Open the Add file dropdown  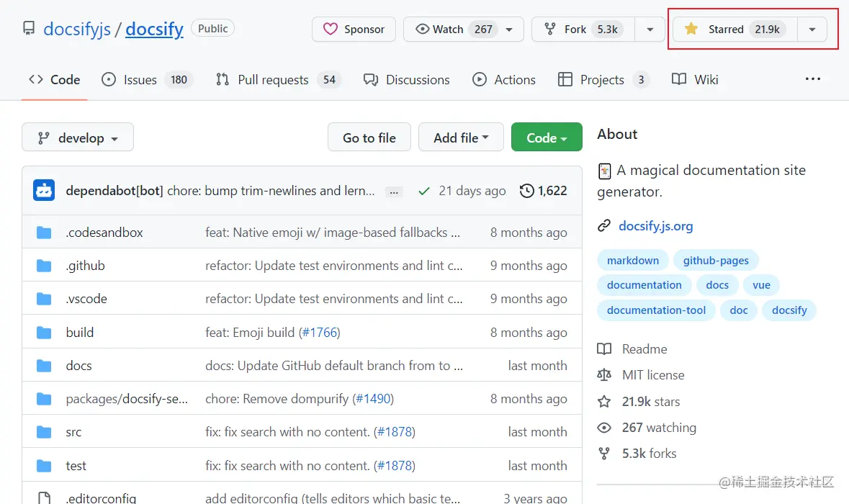pyautogui.click(x=461, y=138)
